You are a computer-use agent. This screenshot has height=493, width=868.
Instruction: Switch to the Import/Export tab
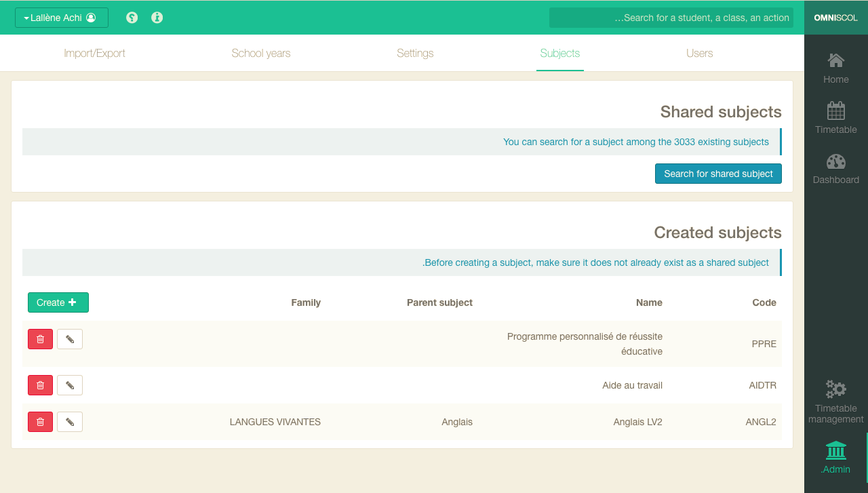coord(94,54)
